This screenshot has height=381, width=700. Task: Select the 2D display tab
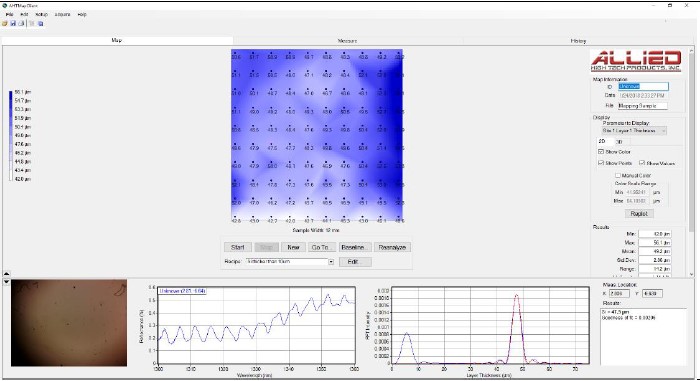click(602, 141)
